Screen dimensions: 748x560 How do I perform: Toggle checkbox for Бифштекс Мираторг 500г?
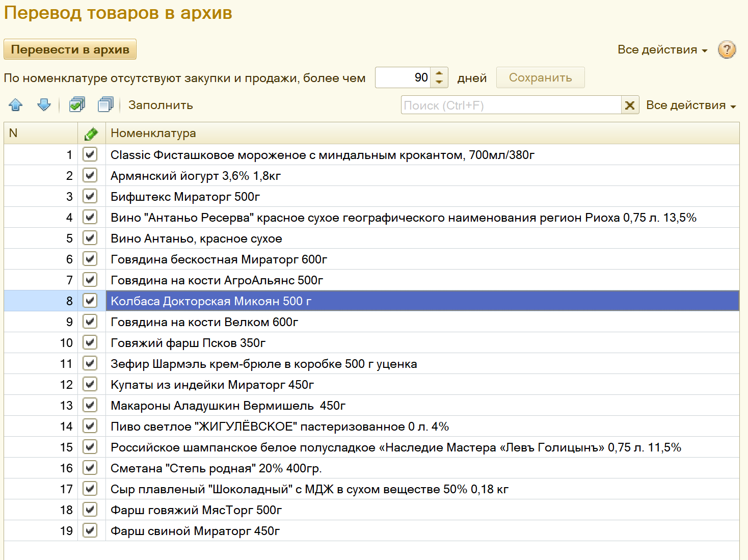90,196
